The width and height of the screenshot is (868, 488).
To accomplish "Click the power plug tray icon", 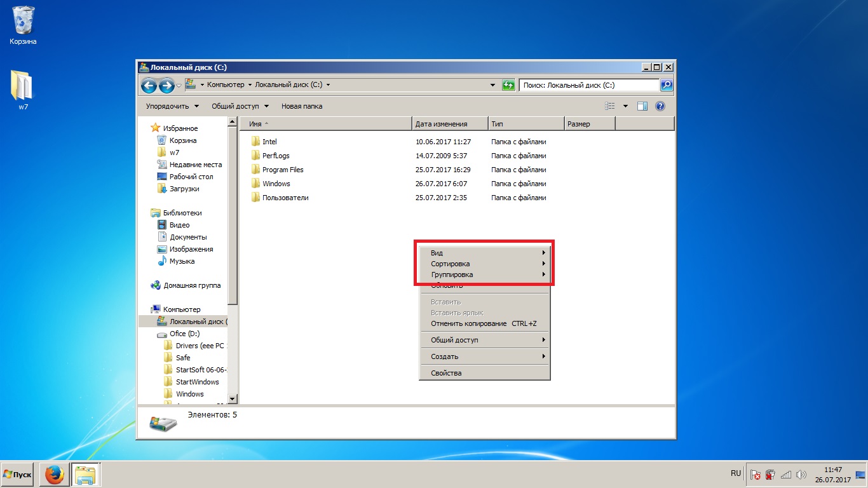I will [x=770, y=475].
